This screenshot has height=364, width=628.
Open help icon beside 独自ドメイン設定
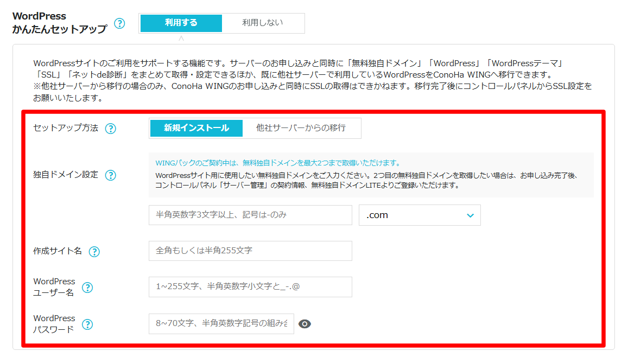111,175
